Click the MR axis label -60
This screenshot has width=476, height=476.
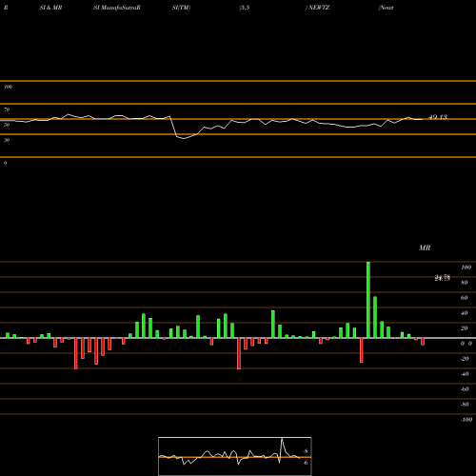[465, 389]
